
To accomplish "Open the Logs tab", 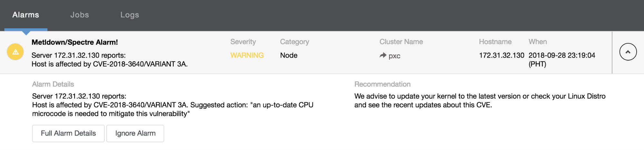I will tap(130, 15).
